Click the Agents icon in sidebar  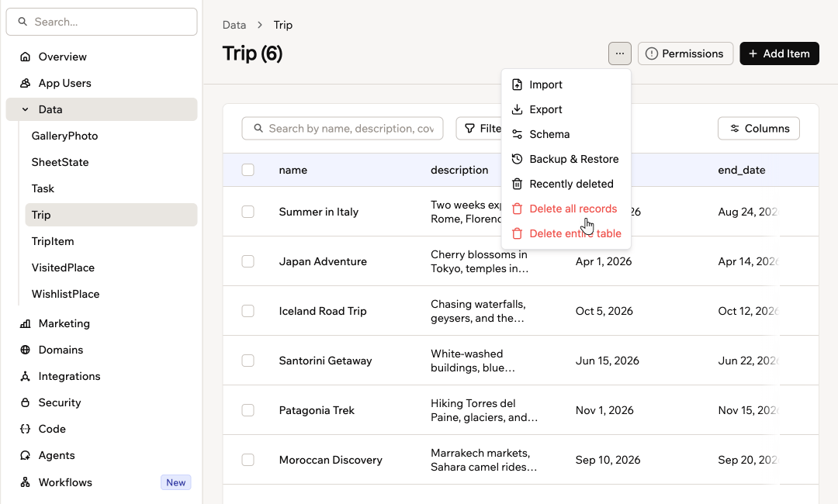coord(25,455)
